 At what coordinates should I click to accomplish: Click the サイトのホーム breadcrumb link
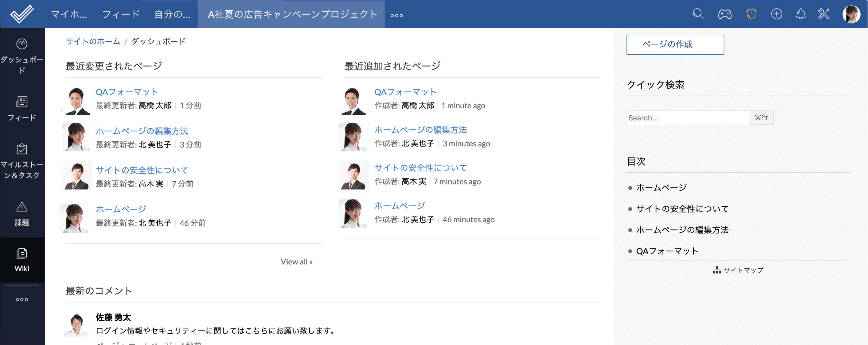click(x=93, y=41)
